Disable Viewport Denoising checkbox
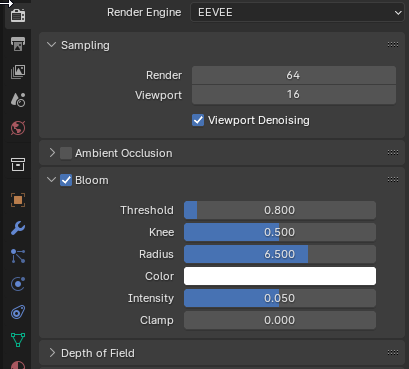The image size is (409, 369). click(198, 120)
